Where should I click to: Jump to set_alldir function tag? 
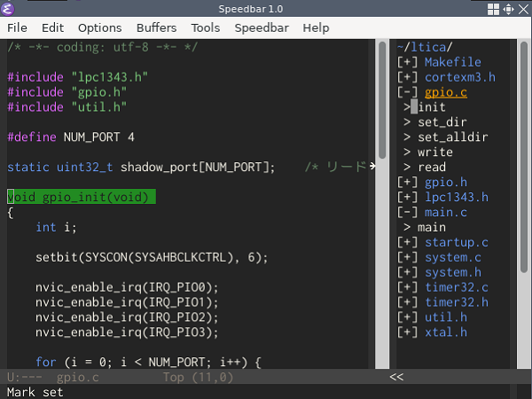point(452,137)
